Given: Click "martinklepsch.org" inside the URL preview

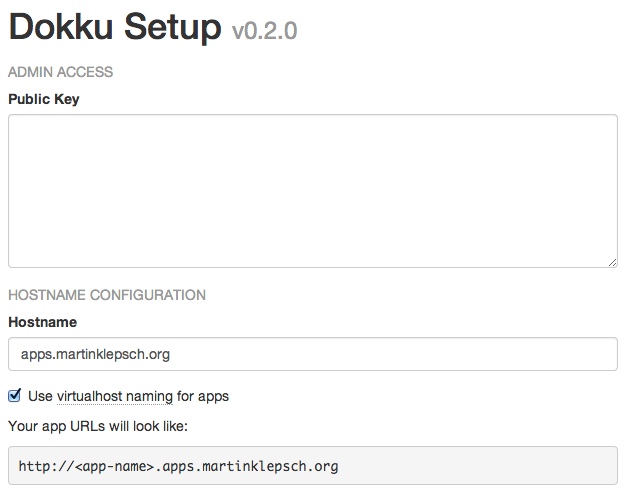Looking at the screenshot, I should tap(270, 466).
